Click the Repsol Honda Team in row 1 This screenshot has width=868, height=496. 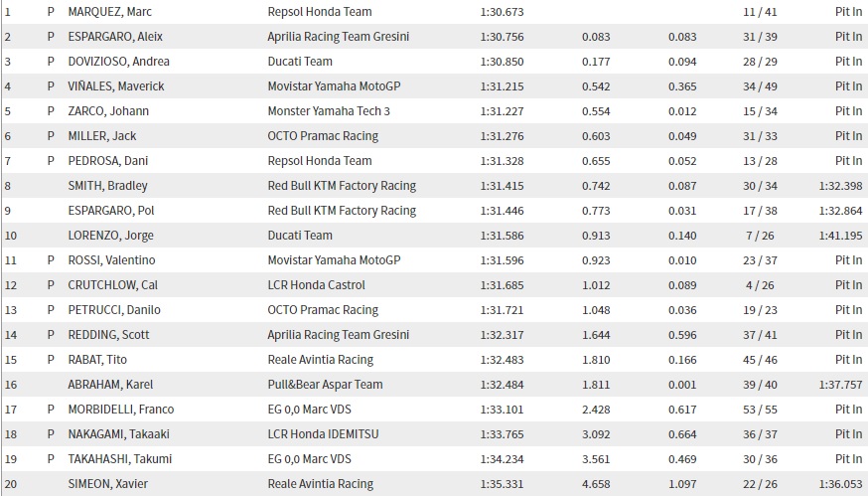coord(320,12)
